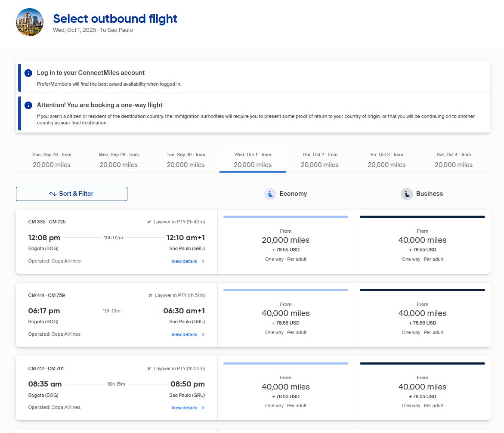The image size is (504, 433).
Task: Click the info icon beside ConnectMiles login notice
Action: 28,73
